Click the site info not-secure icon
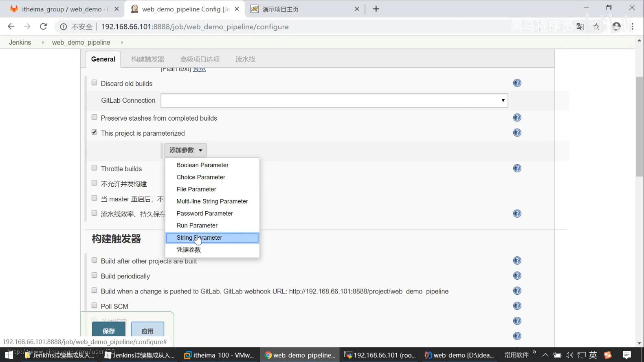Screen dimensions: 644x362 (64, 26)
